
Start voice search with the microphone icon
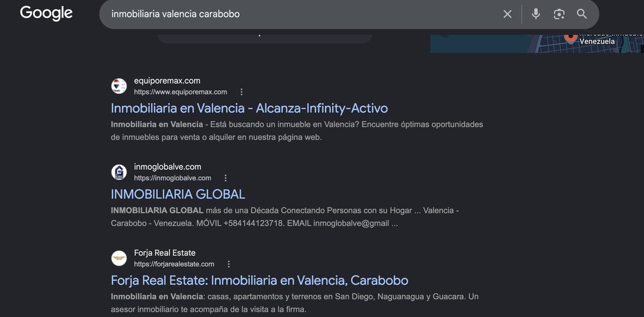[x=536, y=14]
